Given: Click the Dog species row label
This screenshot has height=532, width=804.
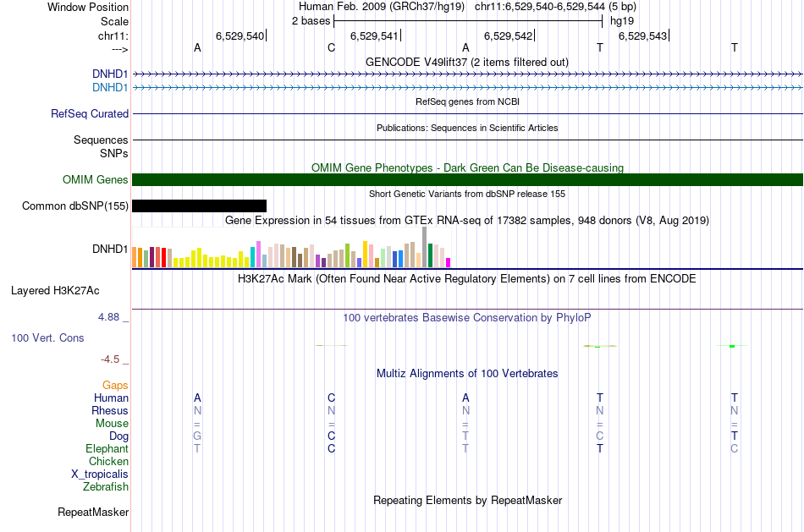Looking at the screenshot, I should click(119, 436).
